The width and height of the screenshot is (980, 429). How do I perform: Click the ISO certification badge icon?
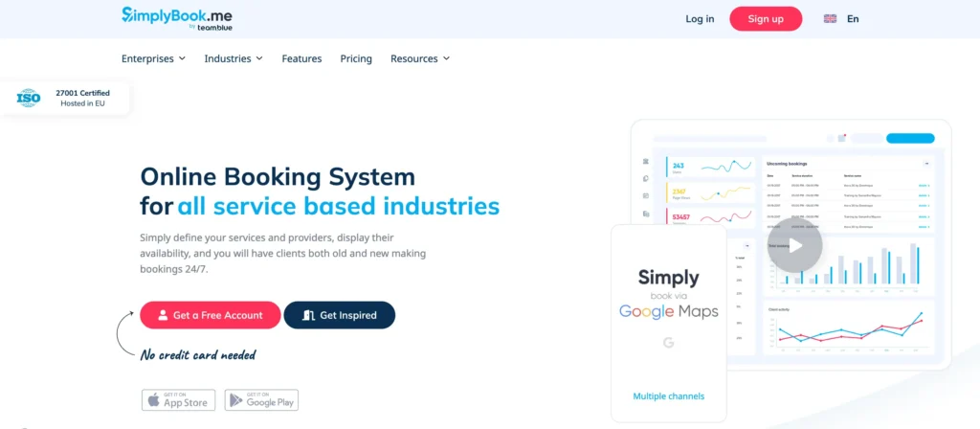pyautogui.click(x=28, y=99)
